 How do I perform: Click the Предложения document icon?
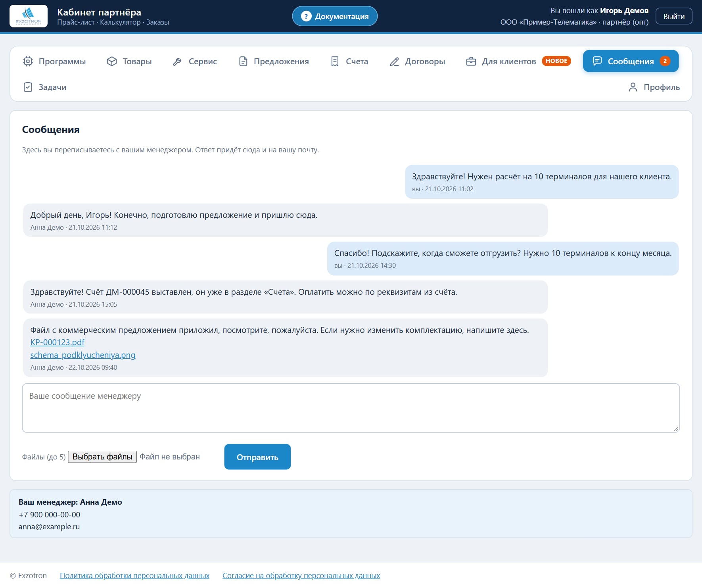(x=243, y=61)
